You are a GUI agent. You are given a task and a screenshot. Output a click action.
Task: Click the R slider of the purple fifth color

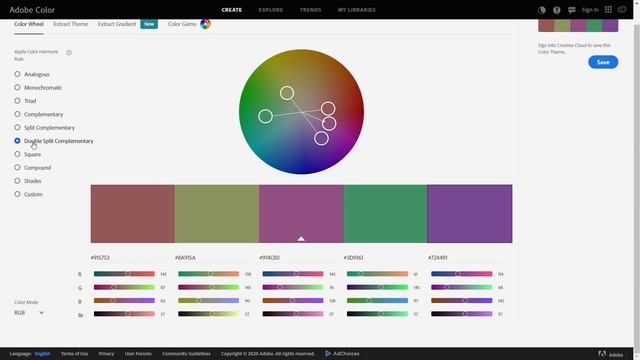click(x=462, y=274)
